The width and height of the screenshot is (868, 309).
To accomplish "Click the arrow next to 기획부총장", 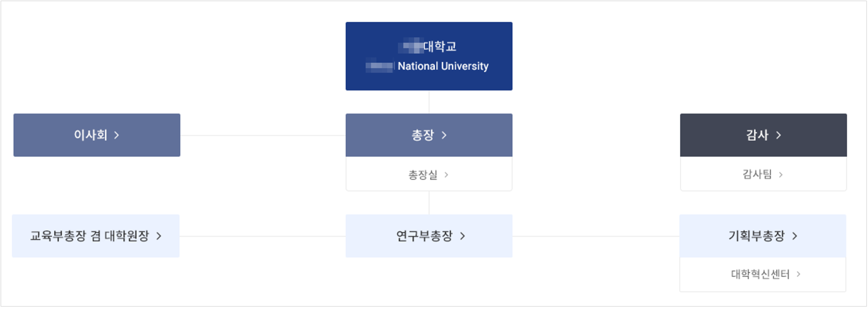I will point(795,236).
